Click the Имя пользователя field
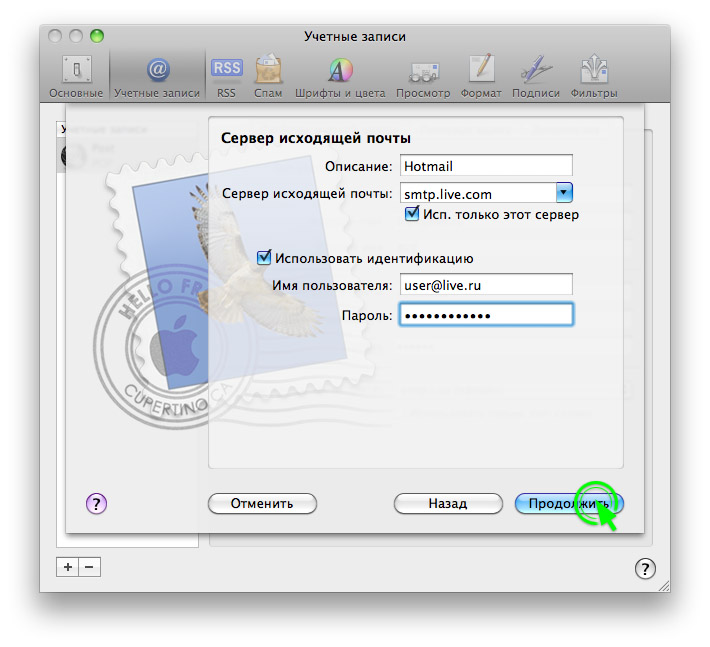 485,285
